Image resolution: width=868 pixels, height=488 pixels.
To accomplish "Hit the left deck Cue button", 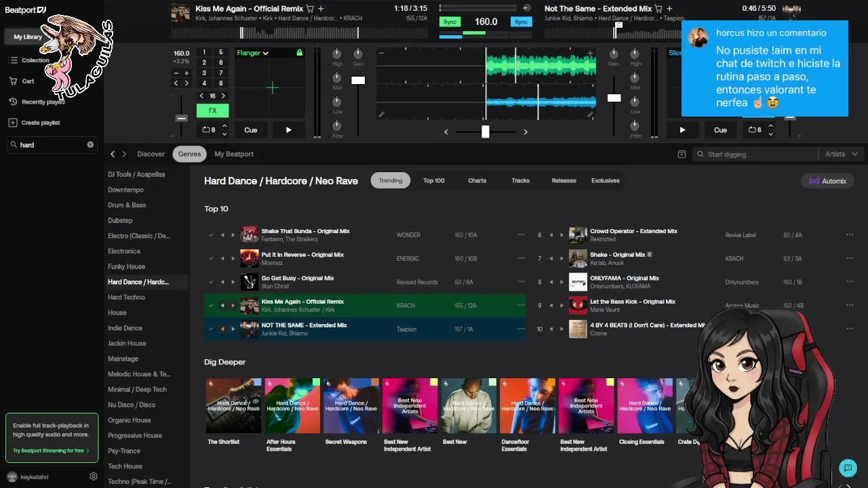I will [x=251, y=130].
